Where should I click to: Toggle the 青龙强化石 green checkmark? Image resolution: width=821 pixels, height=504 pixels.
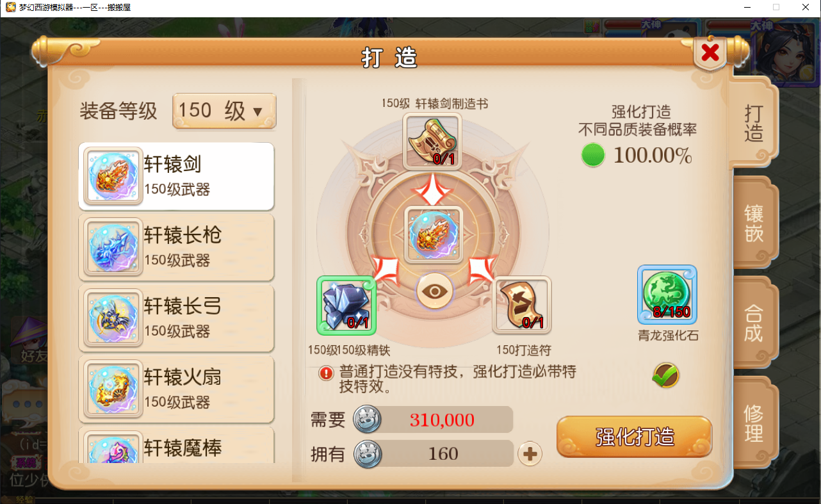666,376
